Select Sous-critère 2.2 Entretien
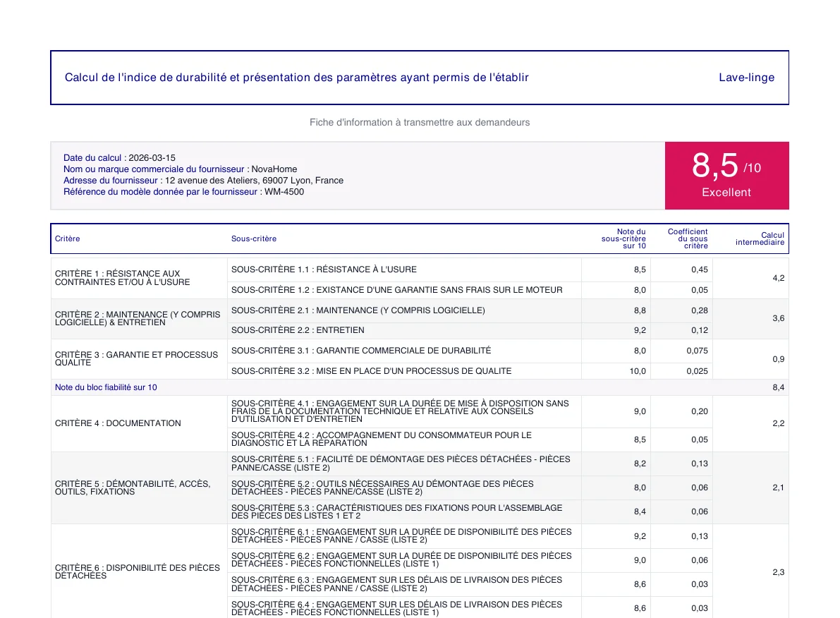The width and height of the screenshot is (840, 618). (298, 330)
